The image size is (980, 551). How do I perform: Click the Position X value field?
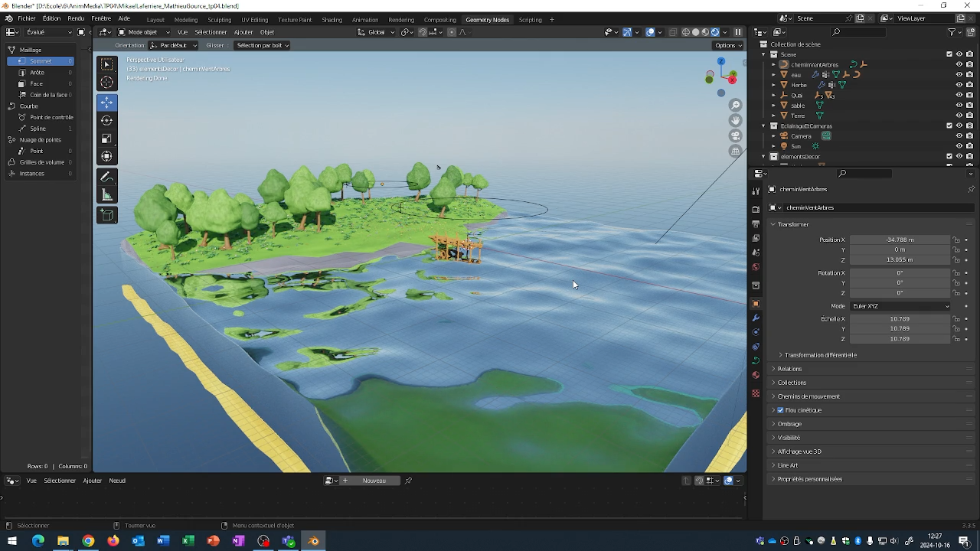900,240
